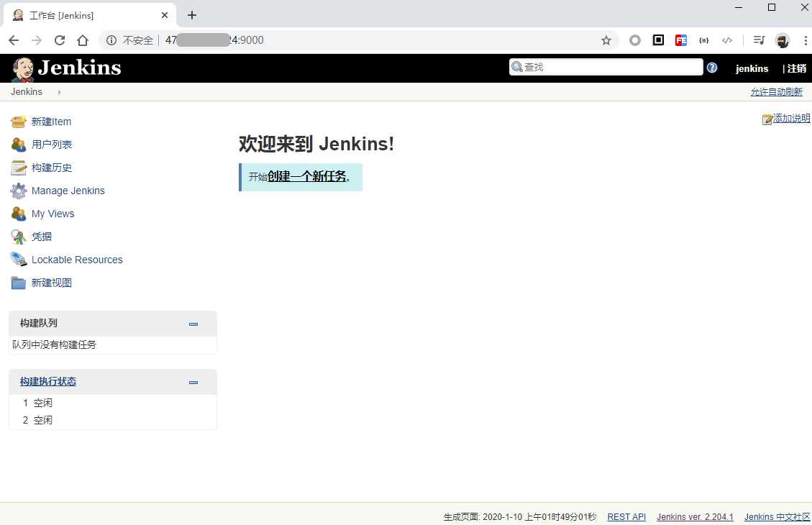Open the 构建执行状态 heading link

coord(48,382)
